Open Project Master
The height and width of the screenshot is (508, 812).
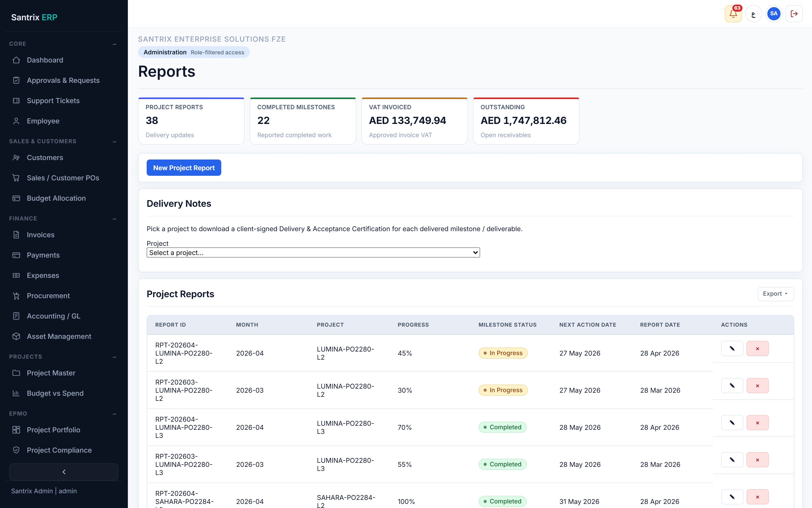click(x=64, y=373)
